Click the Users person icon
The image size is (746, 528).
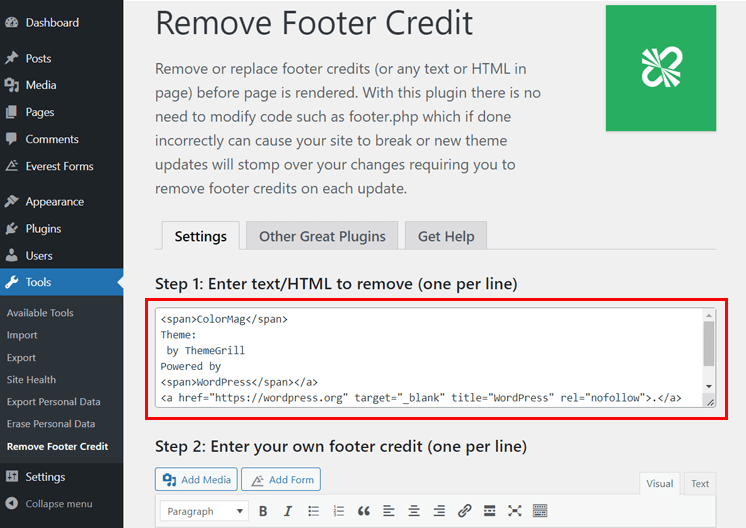point(11,255)
